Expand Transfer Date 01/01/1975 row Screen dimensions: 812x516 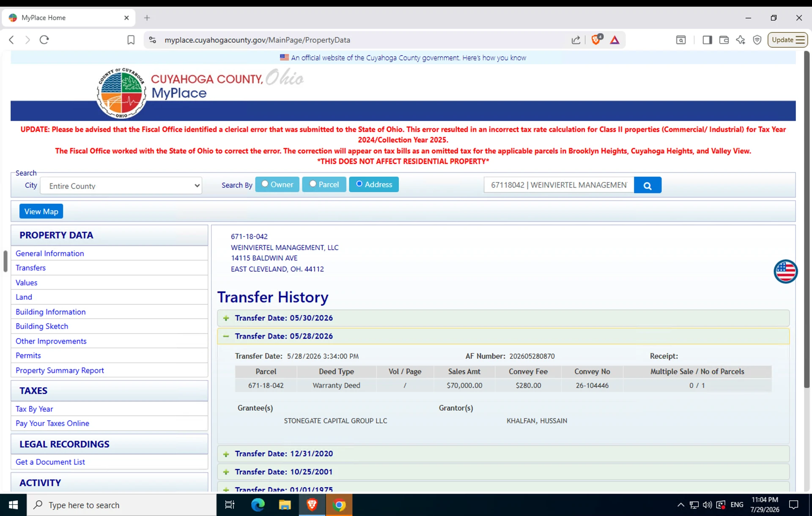click(503, 488)
